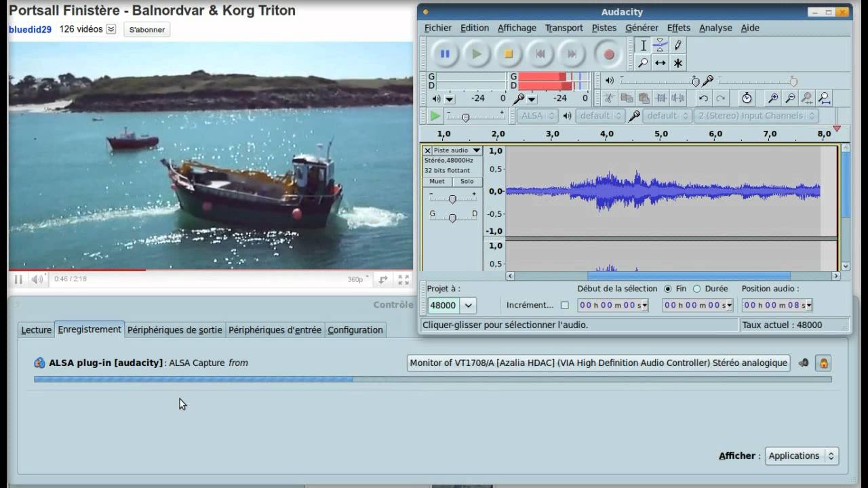Open the Générer menu
This screenshot has height=488, width=868.
(x=642, y=28)
